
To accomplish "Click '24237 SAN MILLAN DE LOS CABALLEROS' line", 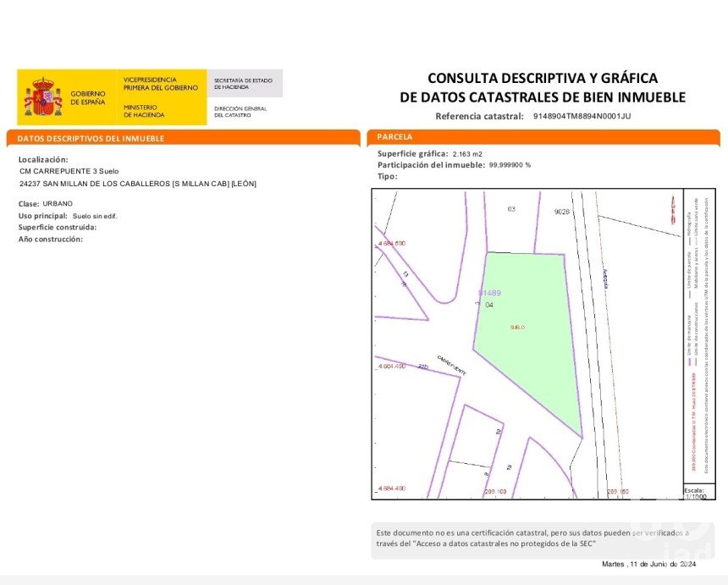I will pyautogui.click(x=138, y=184).
